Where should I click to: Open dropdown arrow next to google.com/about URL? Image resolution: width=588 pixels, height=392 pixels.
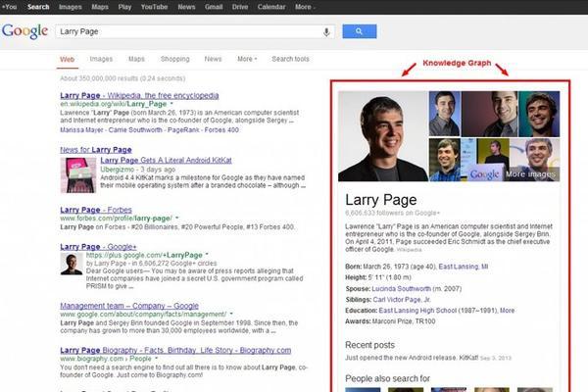click(231, 314)
